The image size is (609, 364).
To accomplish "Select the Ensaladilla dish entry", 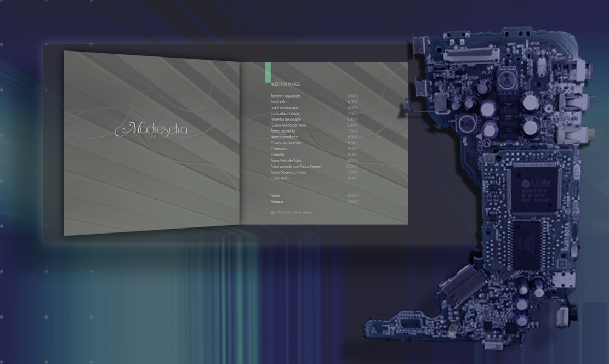I will pyautogui.click(x=279, y=102).
